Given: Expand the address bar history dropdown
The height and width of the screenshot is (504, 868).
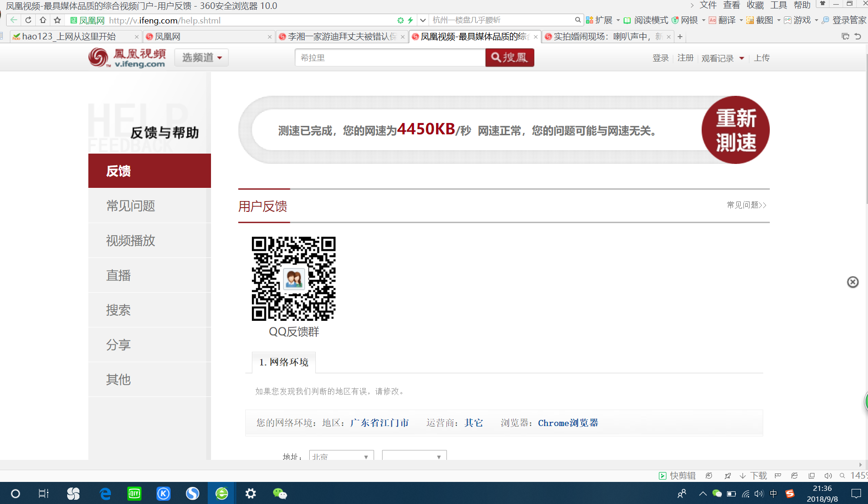Looking at the screenshot, I should 422,20.
